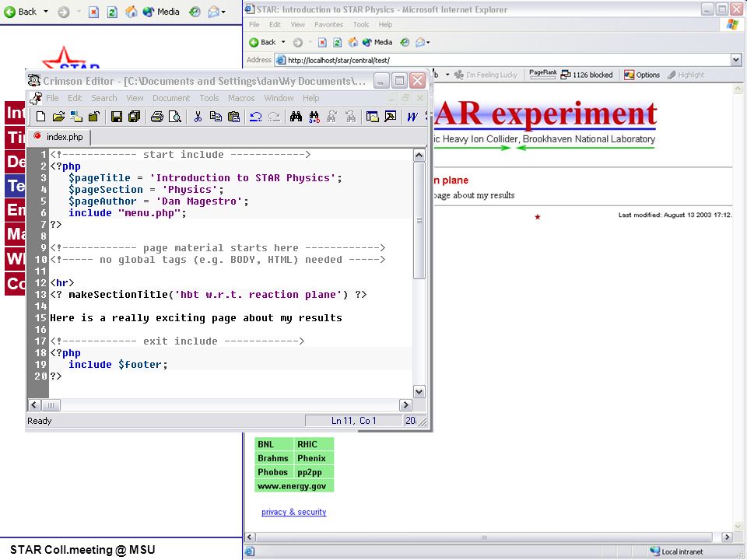Screen dimensions: 747x560
Task: Follow the privacy & security link
Action: (294, 512)
